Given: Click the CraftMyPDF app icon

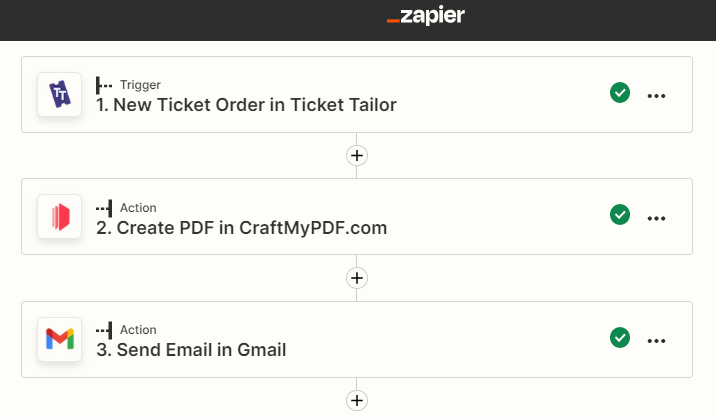Looking at the screenshot, I should (x=59, y=216).
